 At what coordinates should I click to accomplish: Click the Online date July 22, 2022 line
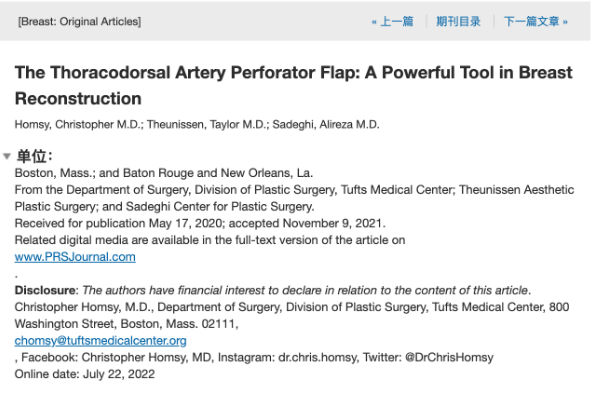click(85, 374)
